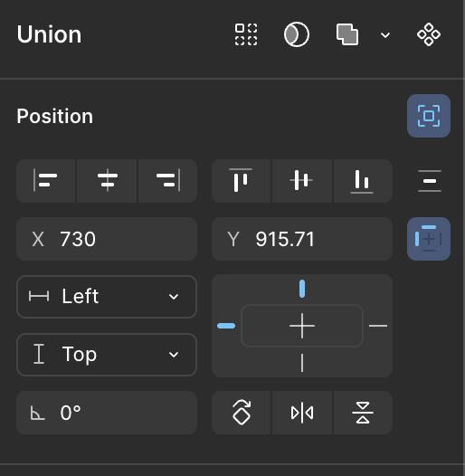Click the rotate 90 degrees button
Viewport: 465px width, 476px height.
[x=242, y=413]
